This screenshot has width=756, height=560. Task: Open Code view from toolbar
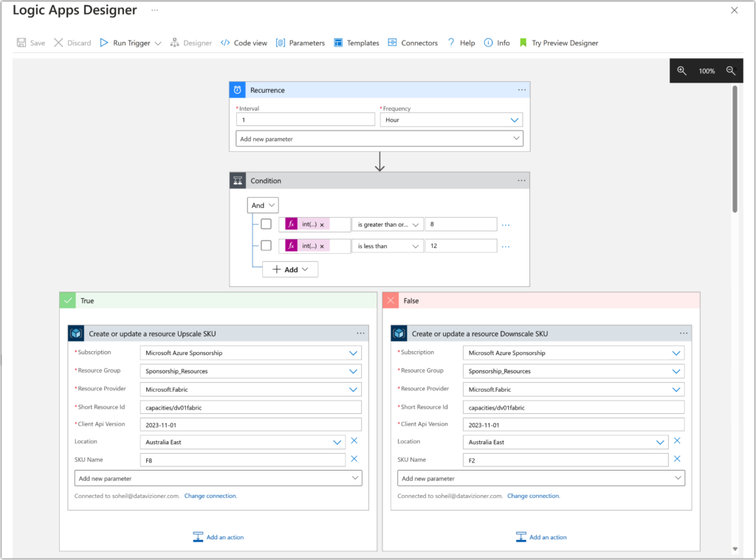point(244,43)
